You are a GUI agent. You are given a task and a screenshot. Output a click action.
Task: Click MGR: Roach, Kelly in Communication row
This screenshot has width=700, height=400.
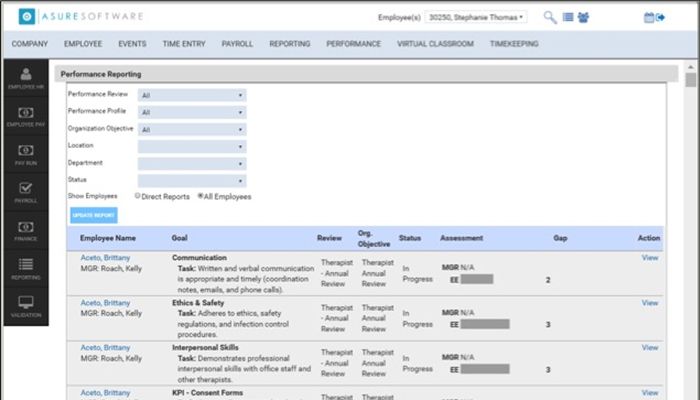(111, 269)
